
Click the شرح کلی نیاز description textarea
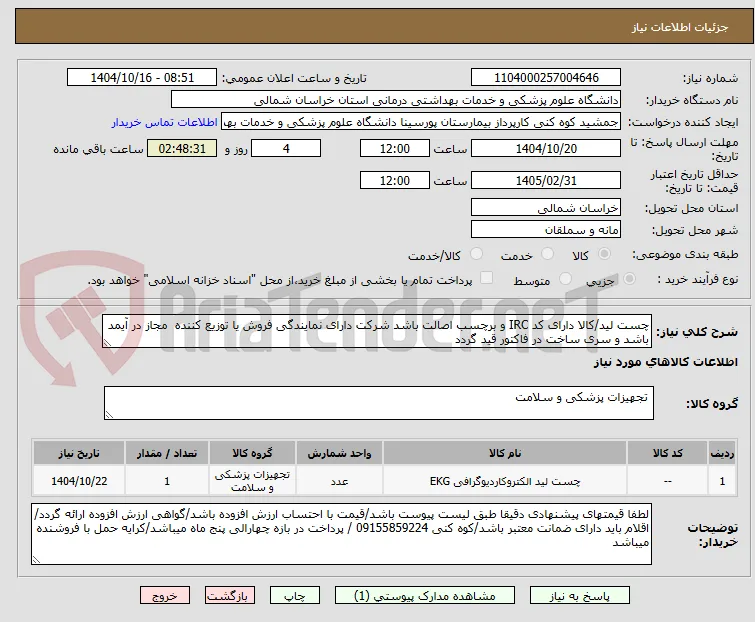(377, 331)
